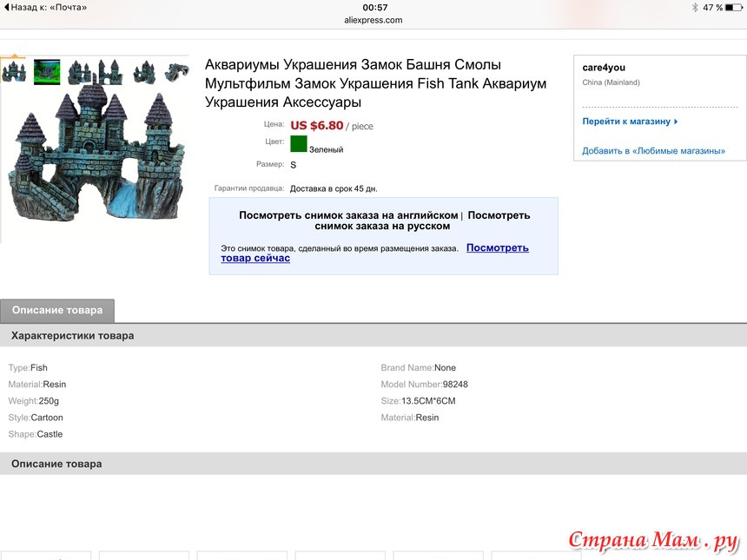Select the first castle thumbnail
The image size is (747, 560).
click(x=14, y=72)
